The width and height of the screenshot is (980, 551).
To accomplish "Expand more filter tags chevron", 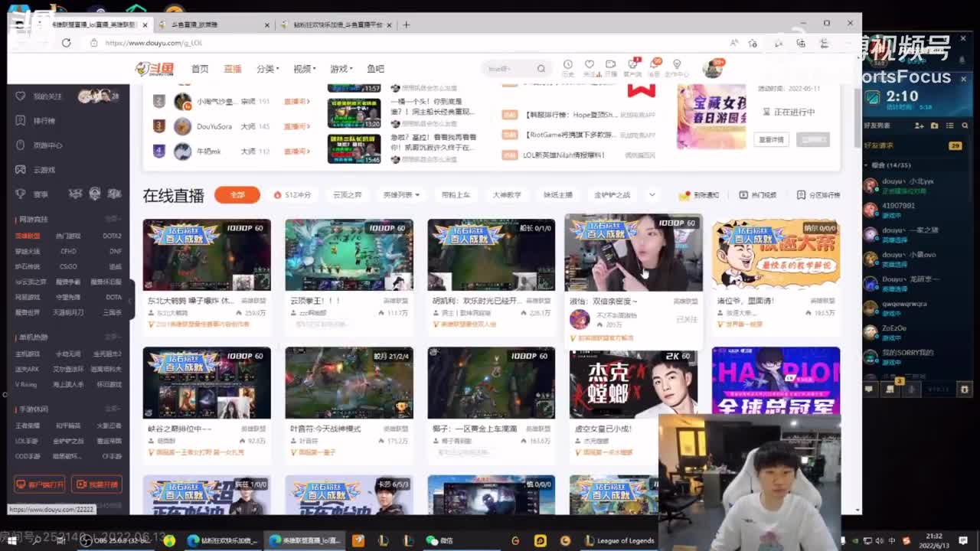I will [x=652, y=195].
